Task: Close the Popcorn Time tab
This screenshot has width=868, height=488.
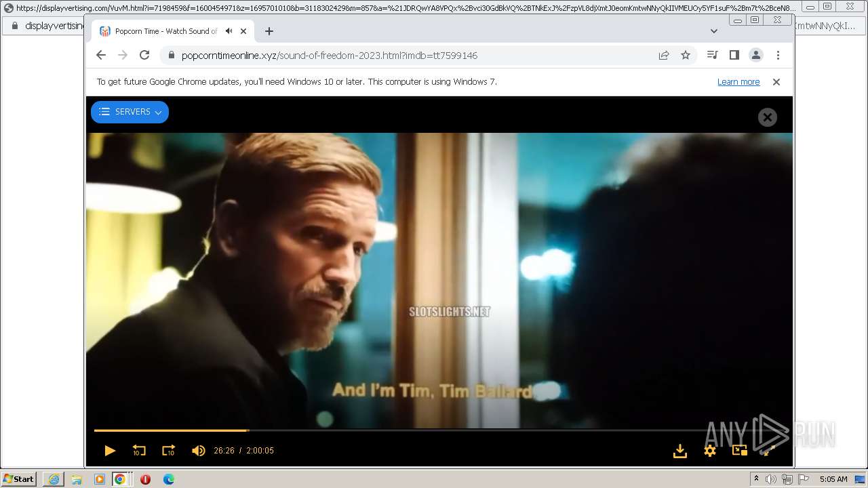Action: pyautogui.click(x=243, y=31)
